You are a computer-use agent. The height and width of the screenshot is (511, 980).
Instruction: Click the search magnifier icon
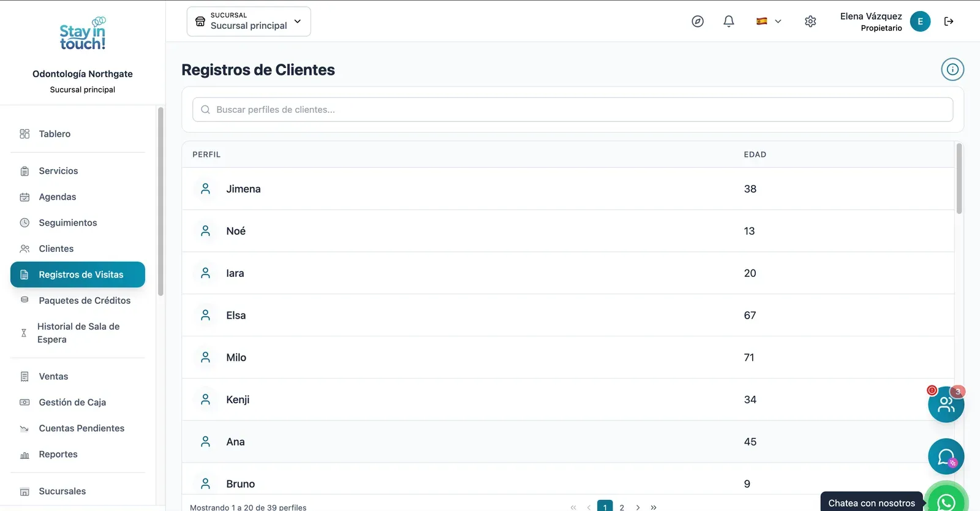(x=206, y=110)
